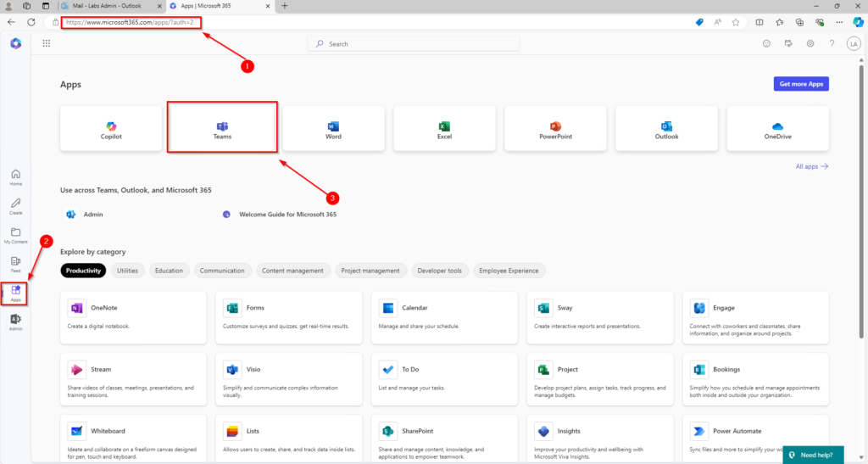
Task: Open Admin in the left sidebar
Action: click(15, 322)
